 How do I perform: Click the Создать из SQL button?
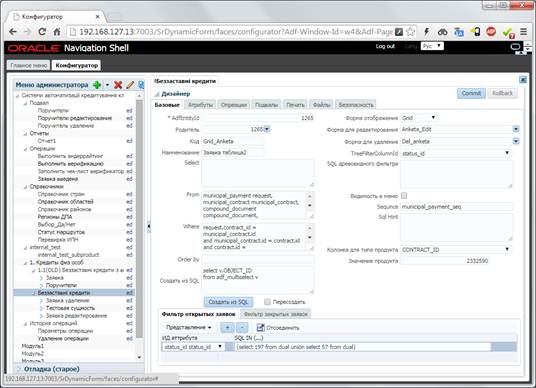click(228, 302)
